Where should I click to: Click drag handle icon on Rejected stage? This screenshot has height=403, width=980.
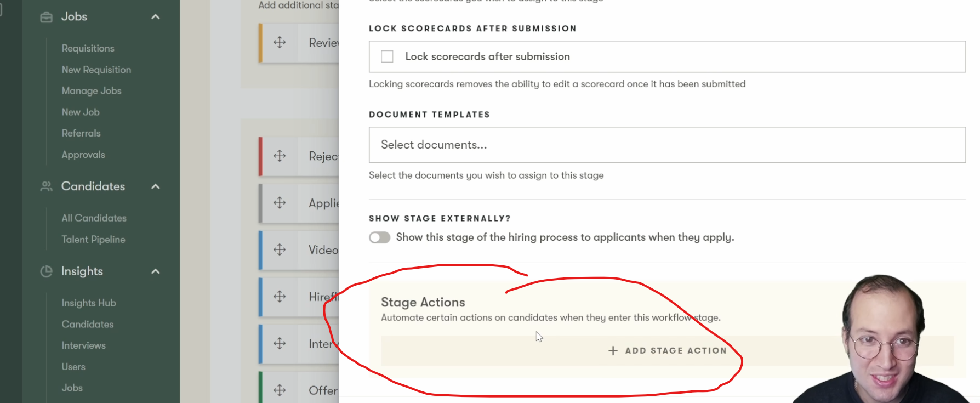(280, 156)
